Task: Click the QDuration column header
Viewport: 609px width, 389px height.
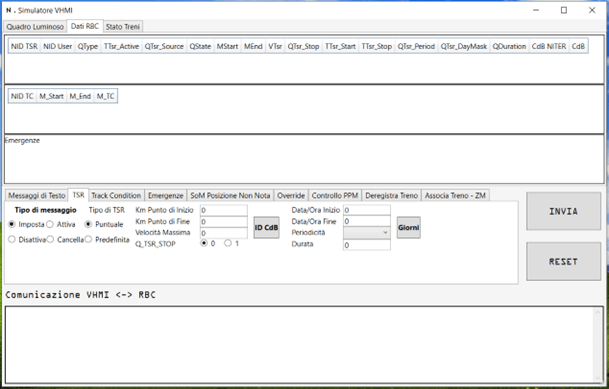Action: [x=510, y=46]
